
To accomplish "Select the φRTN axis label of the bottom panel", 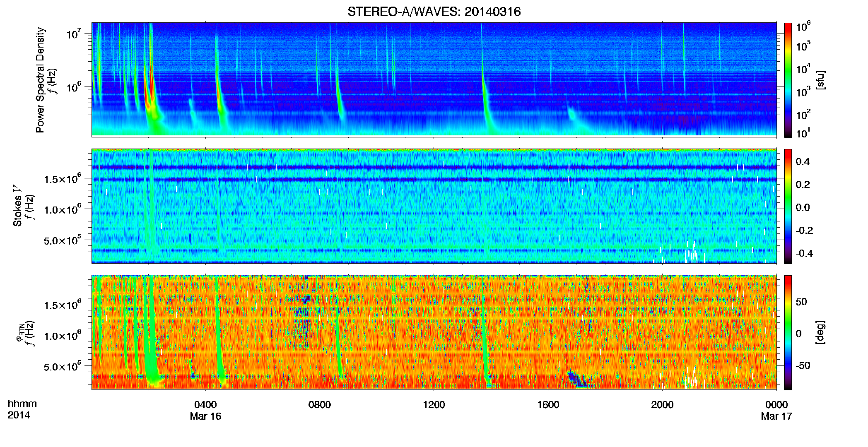I will (19, 333).
